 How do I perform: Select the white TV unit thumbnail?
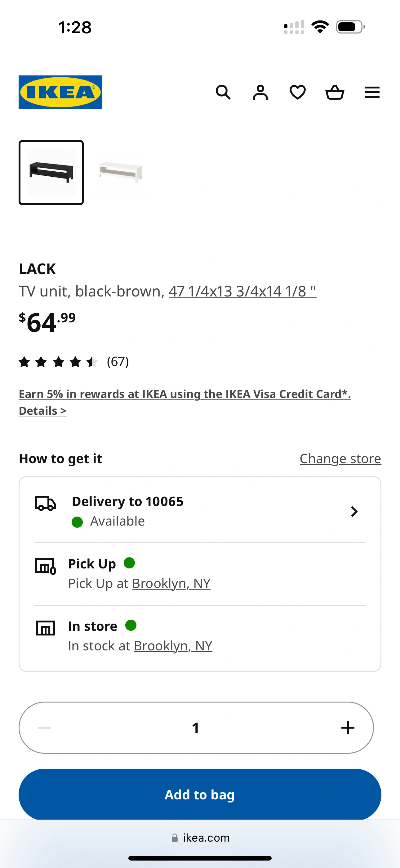coord(120,172)
